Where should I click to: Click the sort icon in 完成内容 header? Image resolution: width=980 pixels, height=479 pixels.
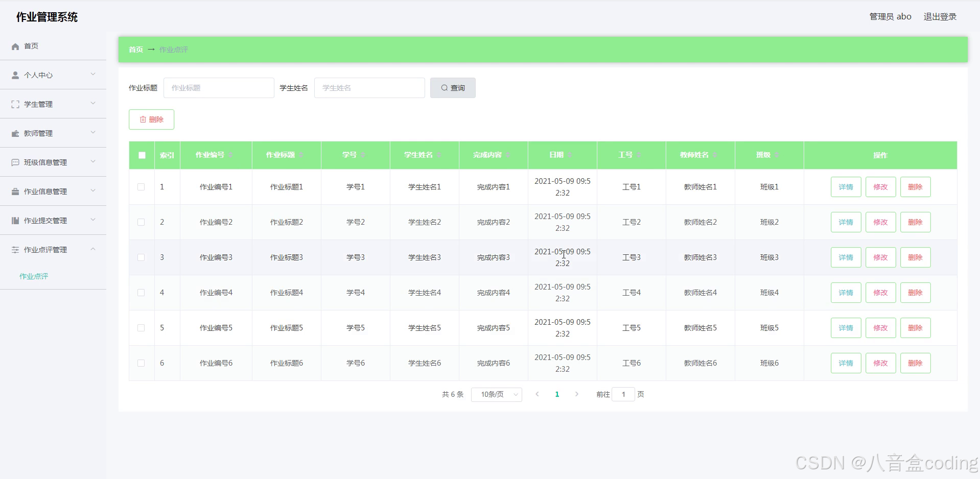click(507, 155)
